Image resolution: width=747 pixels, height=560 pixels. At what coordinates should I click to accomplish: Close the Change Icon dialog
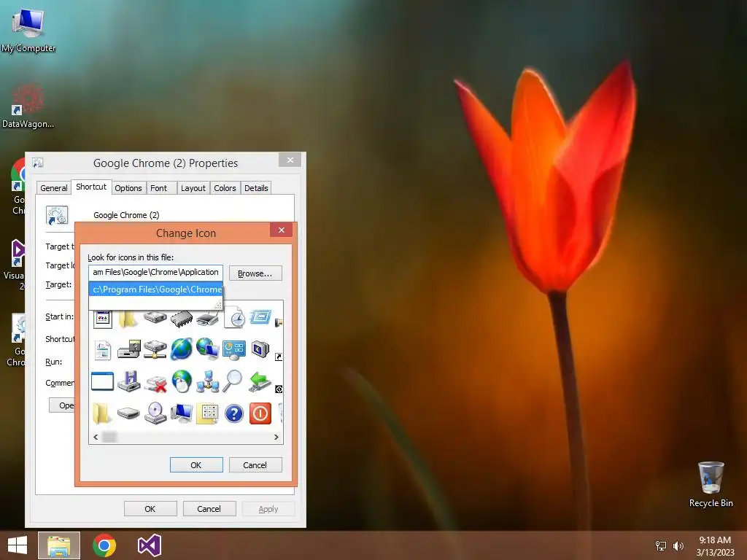pyautogui.click(x=281, y=230)
